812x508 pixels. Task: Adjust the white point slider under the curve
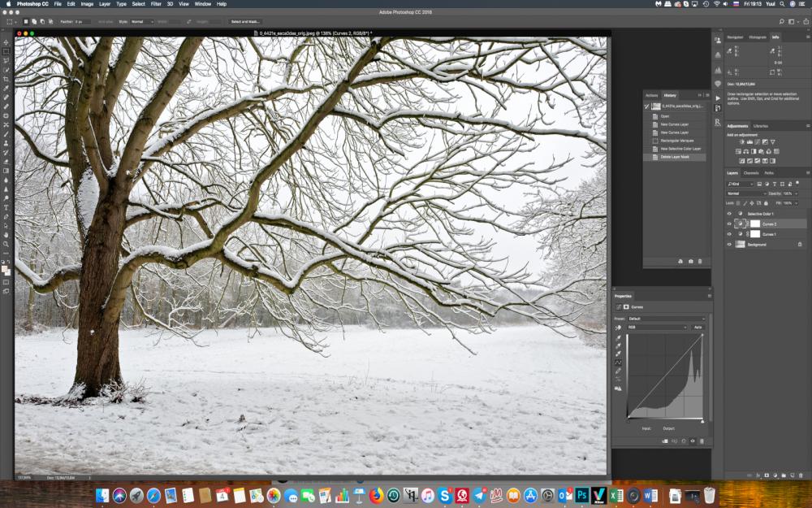click(702, 421)
